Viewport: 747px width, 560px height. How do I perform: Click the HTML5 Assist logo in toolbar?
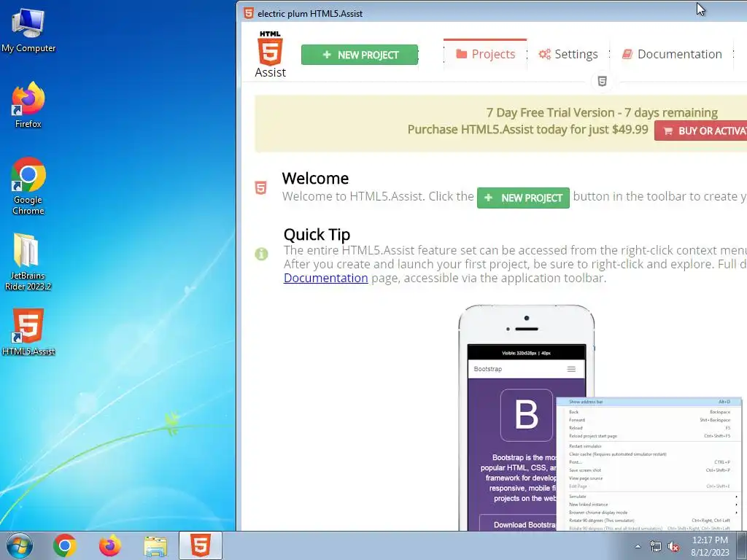pyautogui.click(x=270, y=54)
